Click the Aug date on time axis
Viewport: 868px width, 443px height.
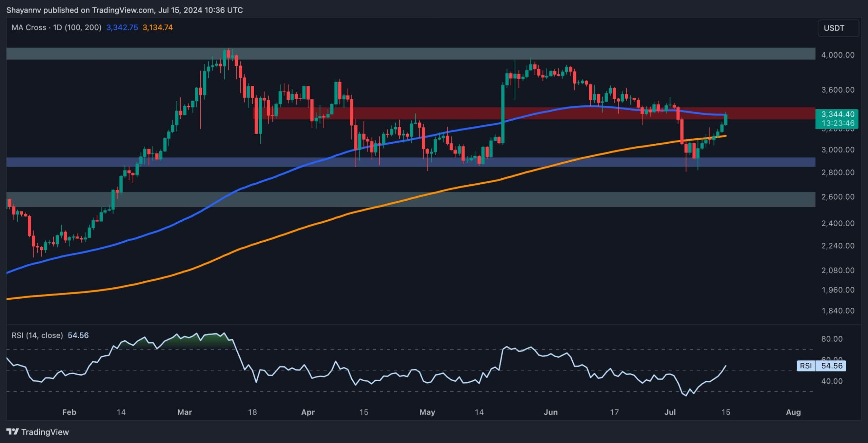pos(793,412)
